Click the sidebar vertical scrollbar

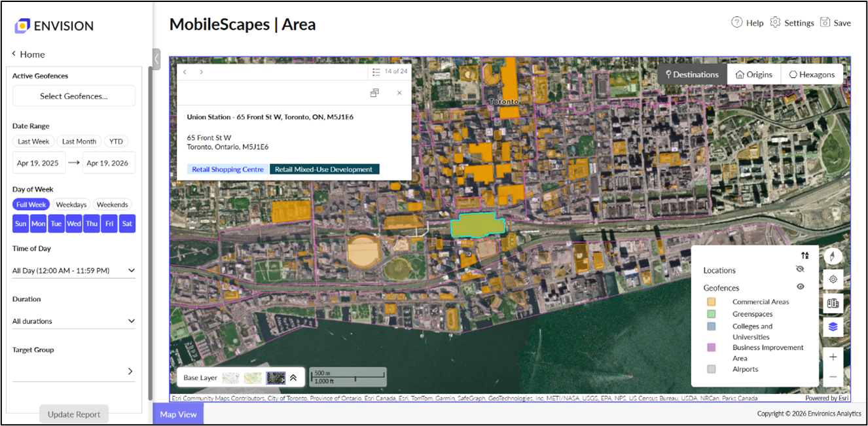[150, 232]
